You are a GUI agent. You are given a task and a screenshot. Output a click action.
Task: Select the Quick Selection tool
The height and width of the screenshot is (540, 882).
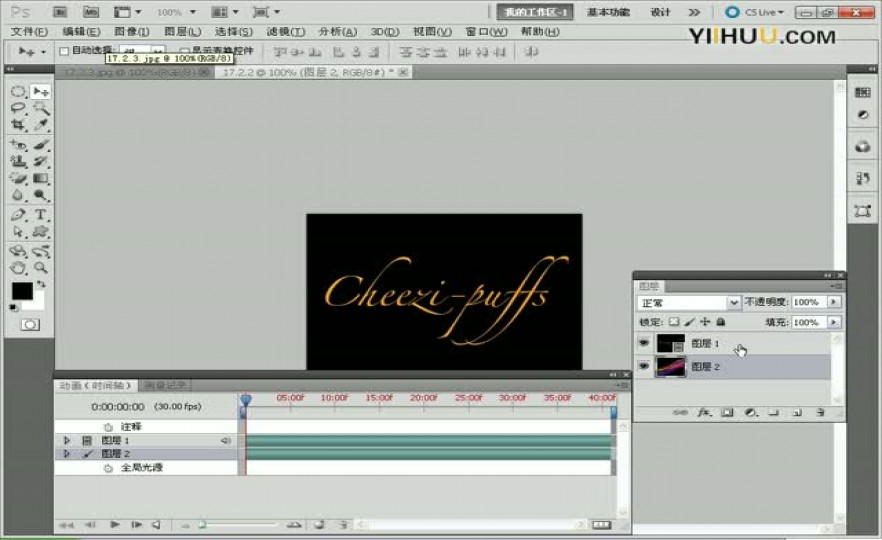tap(40, 108)
